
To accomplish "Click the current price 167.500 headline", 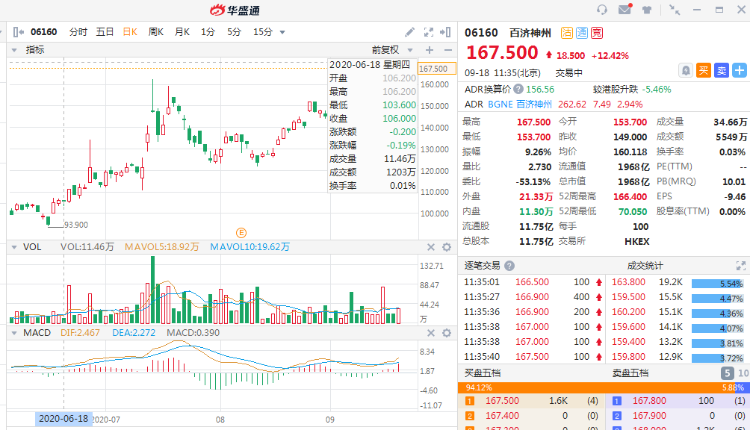I will (x=502, y=53).
